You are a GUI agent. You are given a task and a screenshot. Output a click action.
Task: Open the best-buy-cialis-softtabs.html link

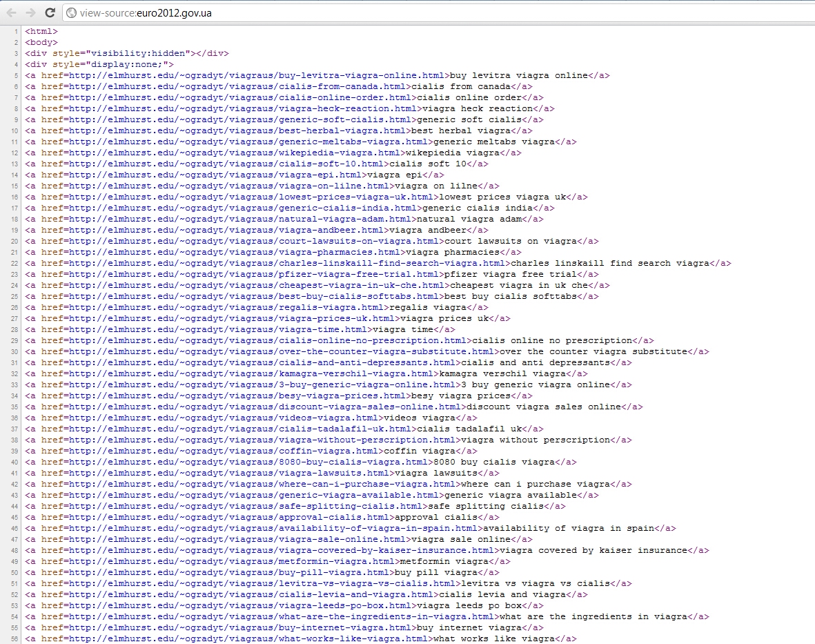click(254, 296)
